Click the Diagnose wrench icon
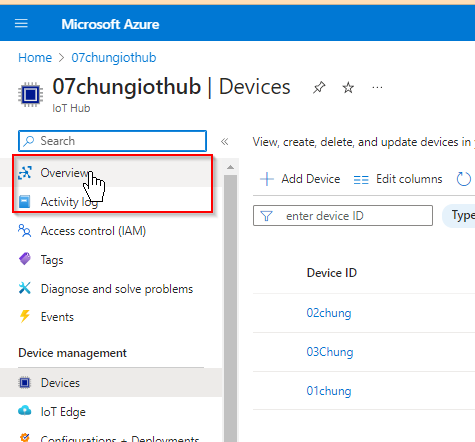The image size is (475, 442). point(25,288)
